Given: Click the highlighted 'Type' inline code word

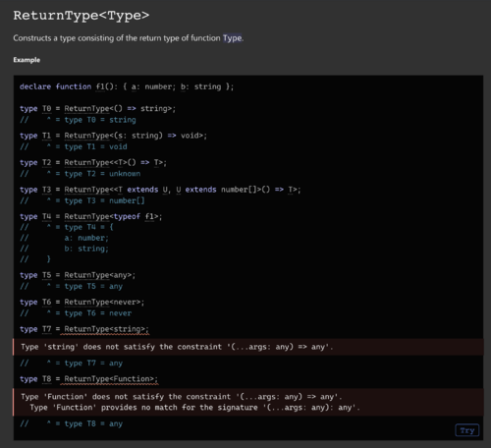Looking at the screenshot, I should 233,38.
